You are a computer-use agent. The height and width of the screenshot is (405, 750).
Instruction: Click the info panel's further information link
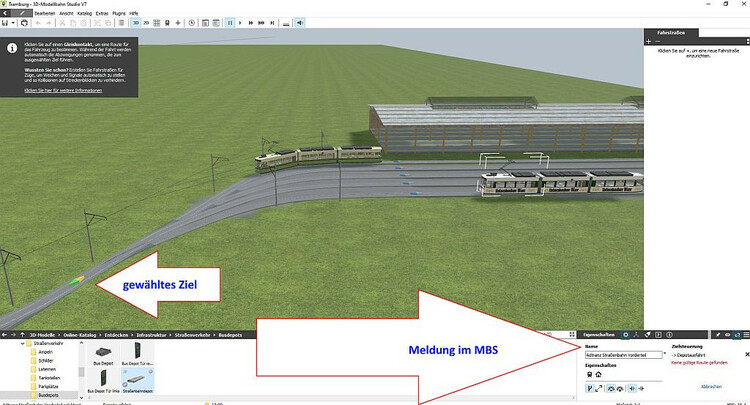63,90
